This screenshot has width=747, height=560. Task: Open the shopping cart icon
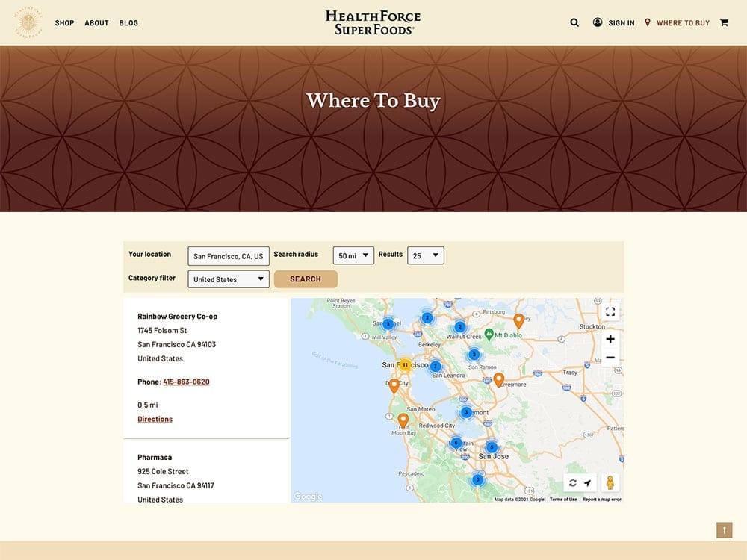tap(724, 22)
